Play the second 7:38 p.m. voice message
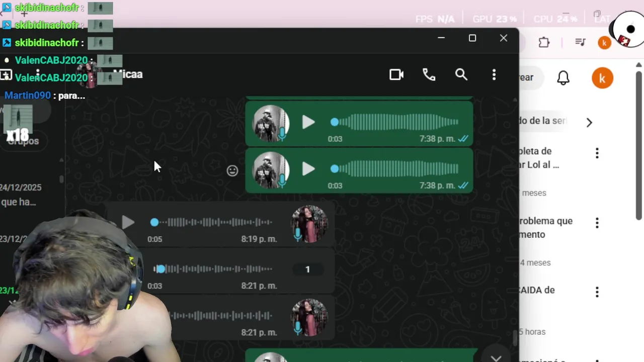 pyautogui.click(x=308, y=169)
